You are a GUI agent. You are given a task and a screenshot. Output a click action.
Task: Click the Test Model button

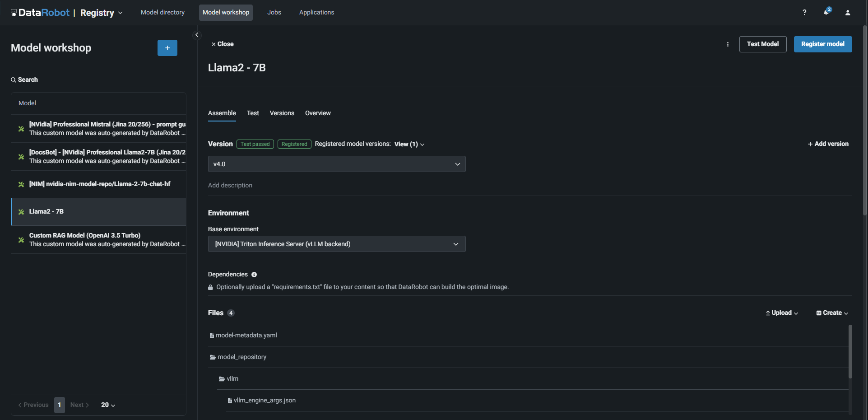click(x=762, y=44)
